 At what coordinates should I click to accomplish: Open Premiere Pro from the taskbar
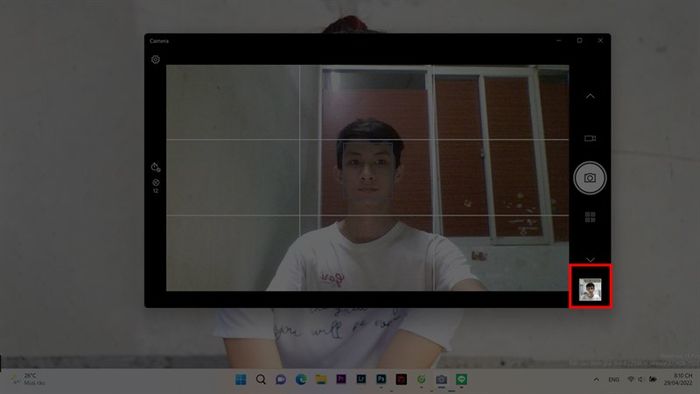tap(341, 379)
